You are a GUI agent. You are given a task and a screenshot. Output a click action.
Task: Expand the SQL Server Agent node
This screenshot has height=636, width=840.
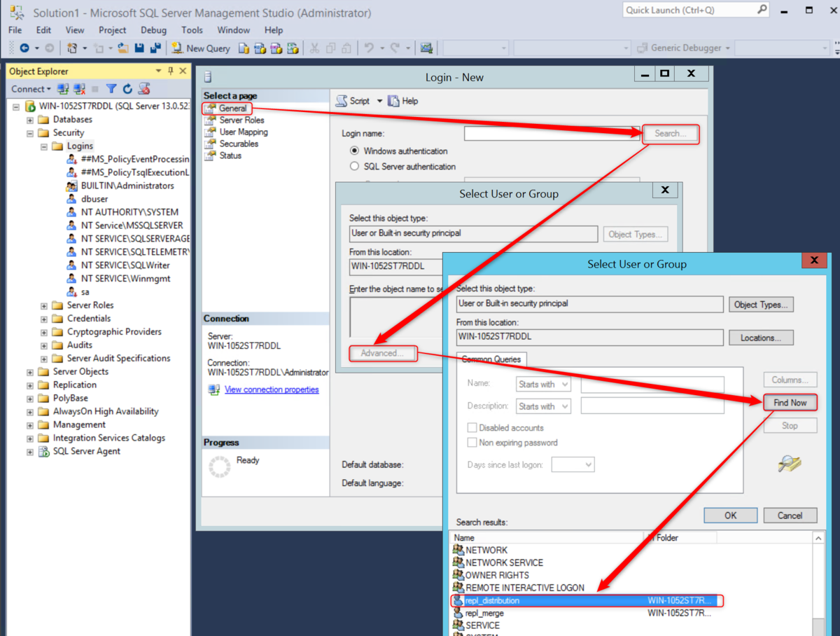pos(30,452)
